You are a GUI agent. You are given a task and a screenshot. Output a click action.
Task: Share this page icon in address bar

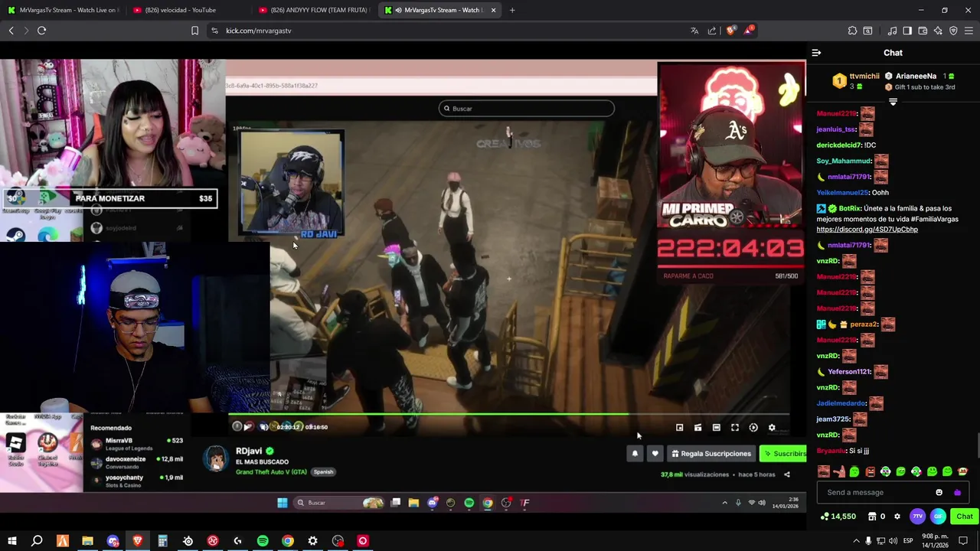pos(712,31)
